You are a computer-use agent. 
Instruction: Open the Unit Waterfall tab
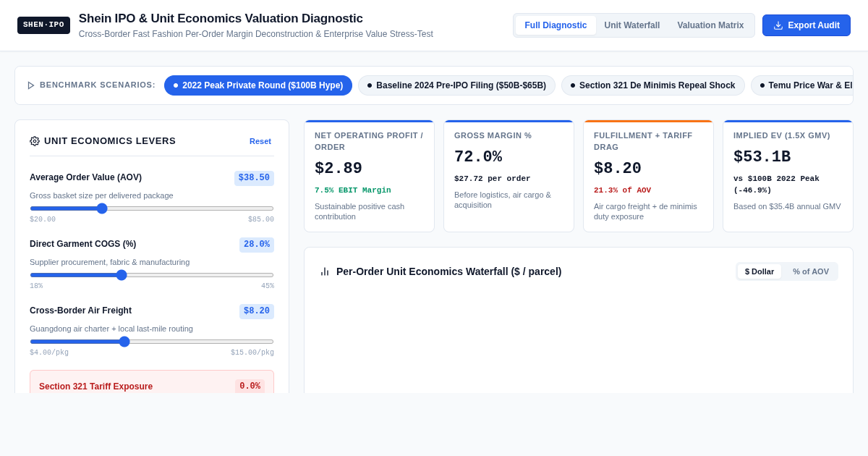pos(632,25)
